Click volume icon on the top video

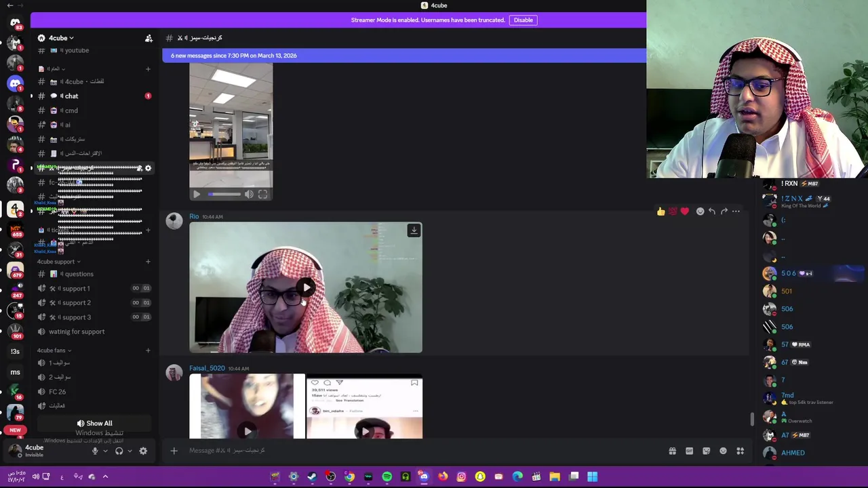point(249,195)
